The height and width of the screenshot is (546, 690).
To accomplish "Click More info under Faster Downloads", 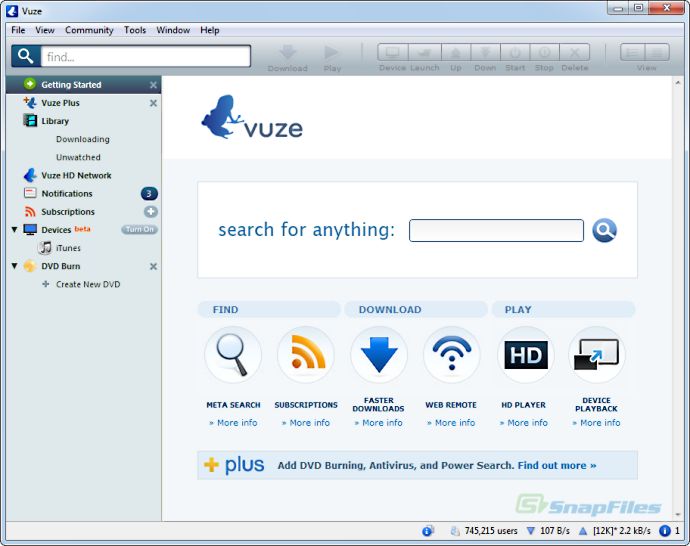I will [x=378, y=423].
